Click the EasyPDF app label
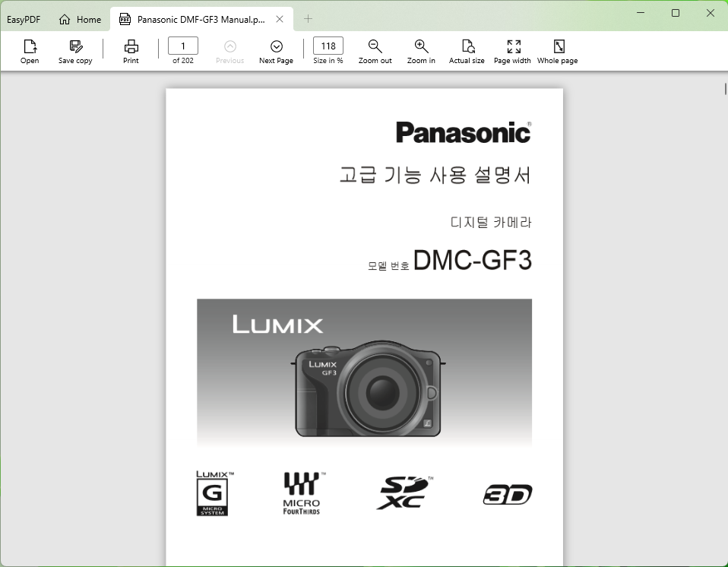This screenshot has width=728, height=567. coord(24,20)
